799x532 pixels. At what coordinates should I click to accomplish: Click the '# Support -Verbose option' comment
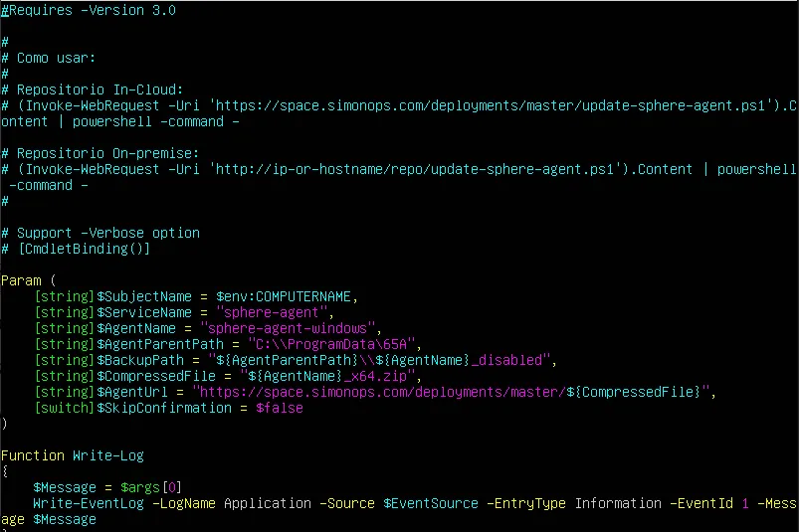point(100,233)
